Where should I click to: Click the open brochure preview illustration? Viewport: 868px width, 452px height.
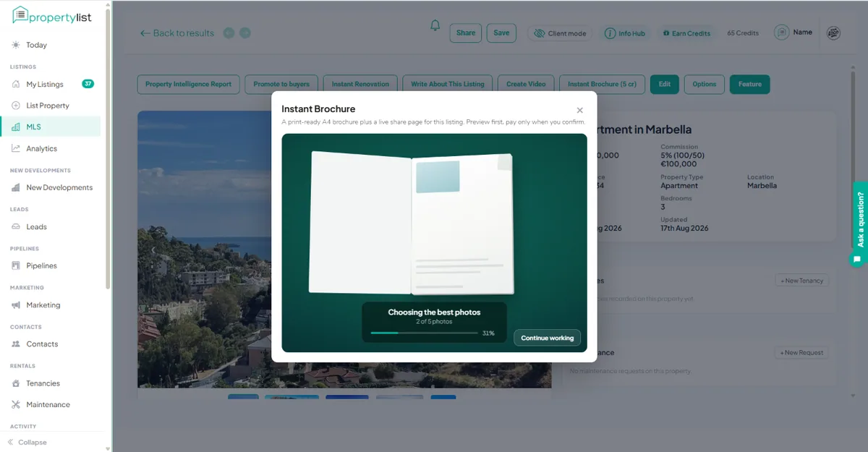pyautogui.click(x=411, y=223)
